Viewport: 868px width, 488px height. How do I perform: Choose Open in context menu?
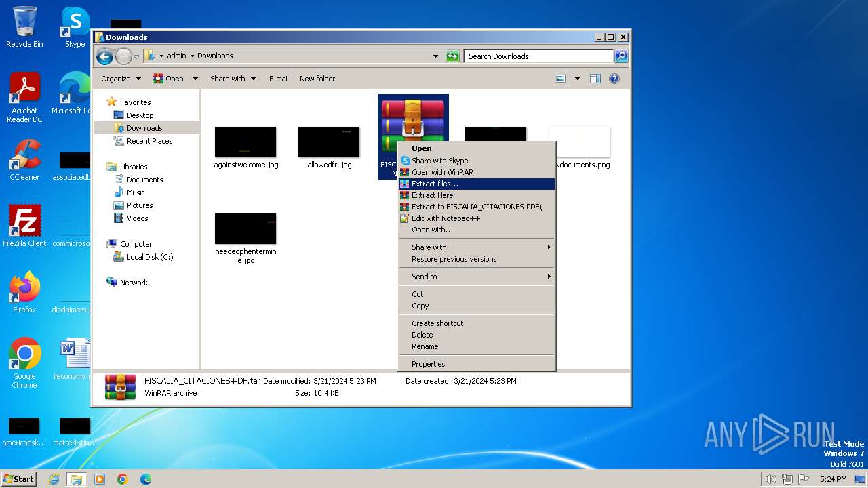coord(476,148)
